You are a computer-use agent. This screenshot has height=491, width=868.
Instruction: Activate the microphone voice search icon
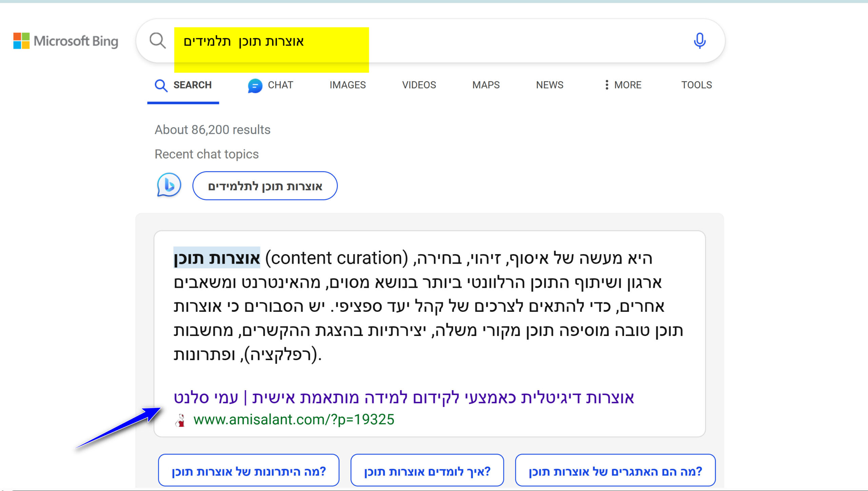(x=699, y=41)
